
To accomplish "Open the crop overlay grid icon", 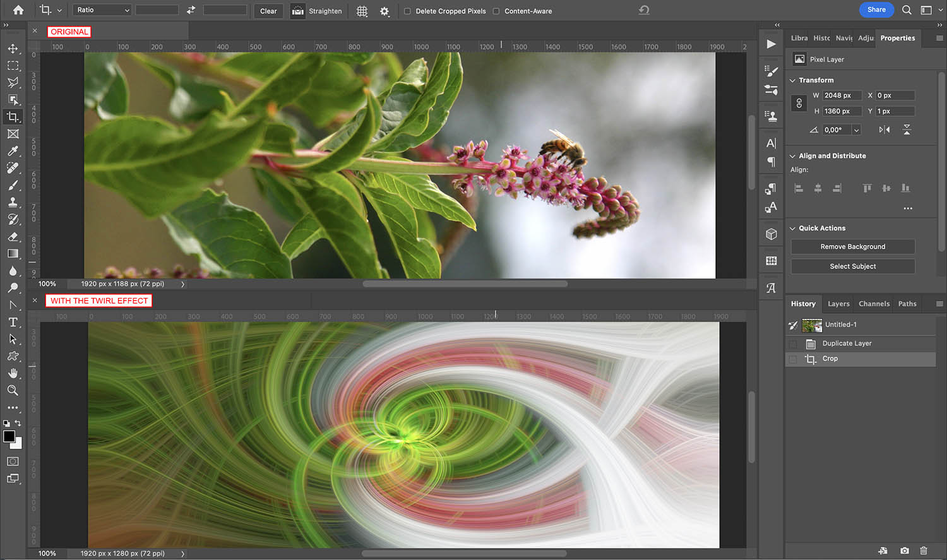I will (x=362, y=11).
